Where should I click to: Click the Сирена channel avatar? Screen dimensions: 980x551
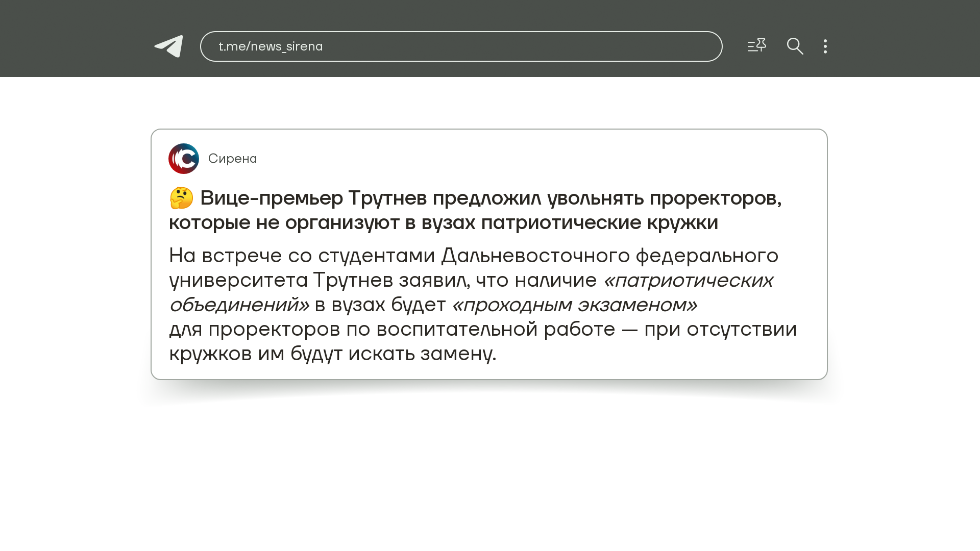184,159
